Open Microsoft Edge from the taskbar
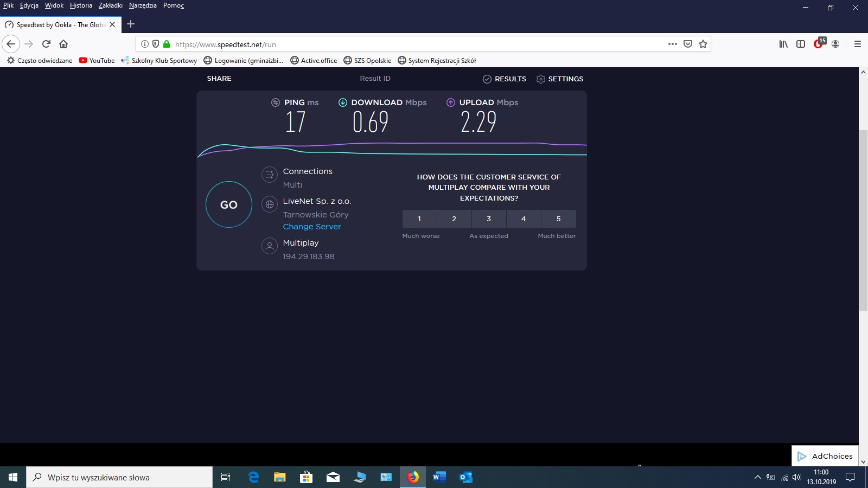Image resolution: width=868 pixels, height=488 pixels. click(253, 477)
